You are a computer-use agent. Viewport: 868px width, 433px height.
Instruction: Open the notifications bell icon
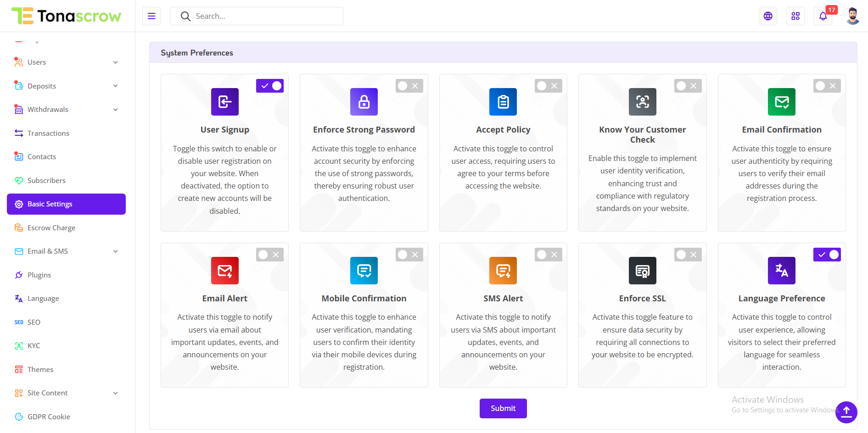click(823, 16)
